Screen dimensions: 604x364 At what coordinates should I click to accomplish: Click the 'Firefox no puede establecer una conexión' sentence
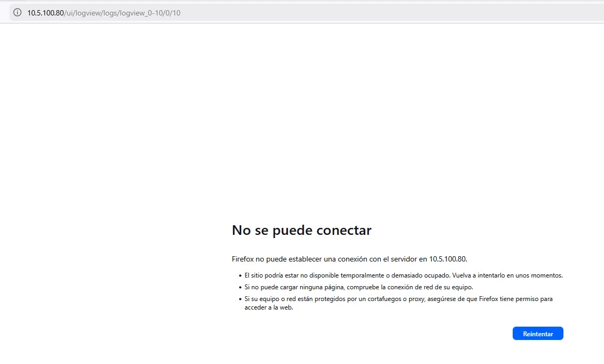[x=349, y=259]
